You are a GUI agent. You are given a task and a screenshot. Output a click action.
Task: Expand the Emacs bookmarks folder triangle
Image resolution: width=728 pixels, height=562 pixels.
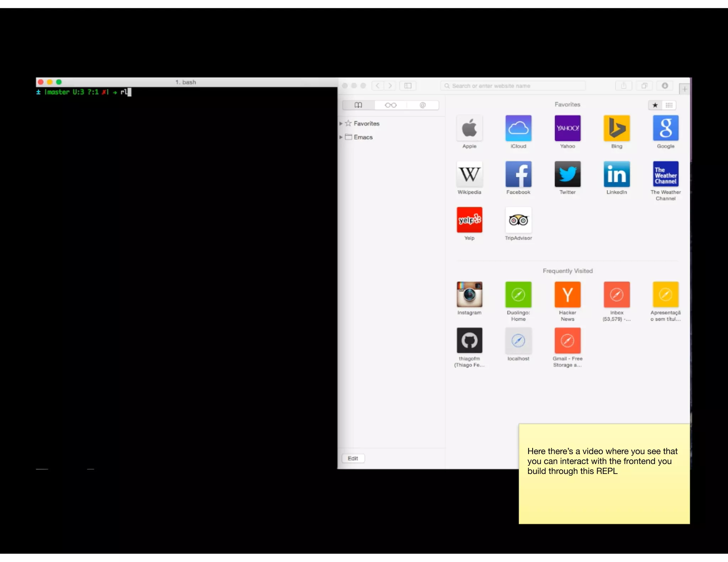point(341,137)
